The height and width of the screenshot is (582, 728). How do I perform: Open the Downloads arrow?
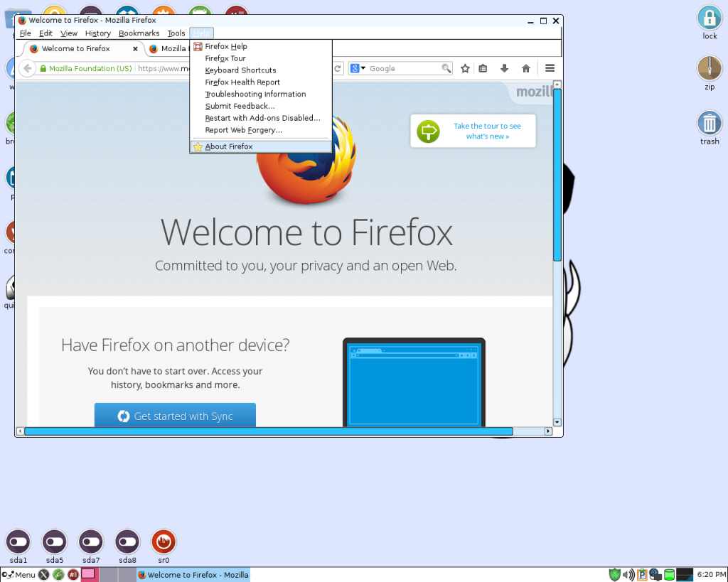[504, 69]
